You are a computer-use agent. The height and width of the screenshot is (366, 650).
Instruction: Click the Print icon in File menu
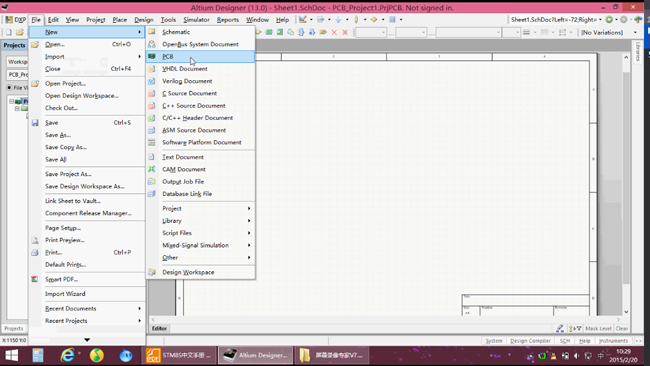[35, 252]
